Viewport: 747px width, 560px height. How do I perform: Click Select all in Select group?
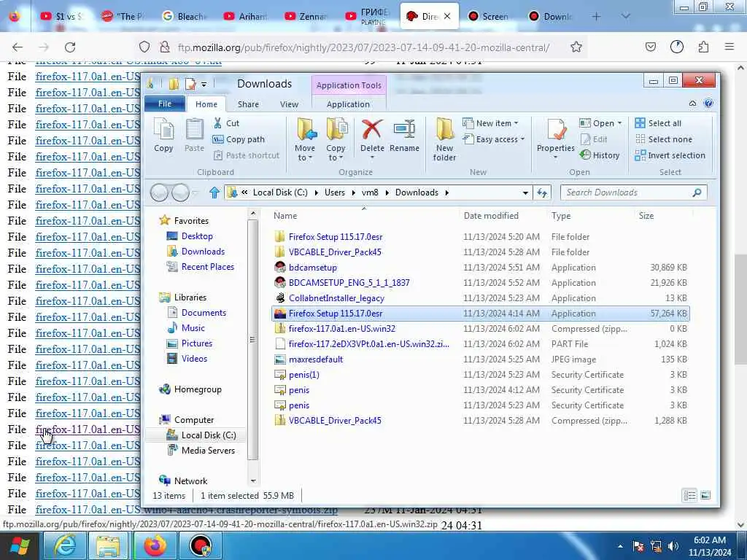click(x=658, y=123)
